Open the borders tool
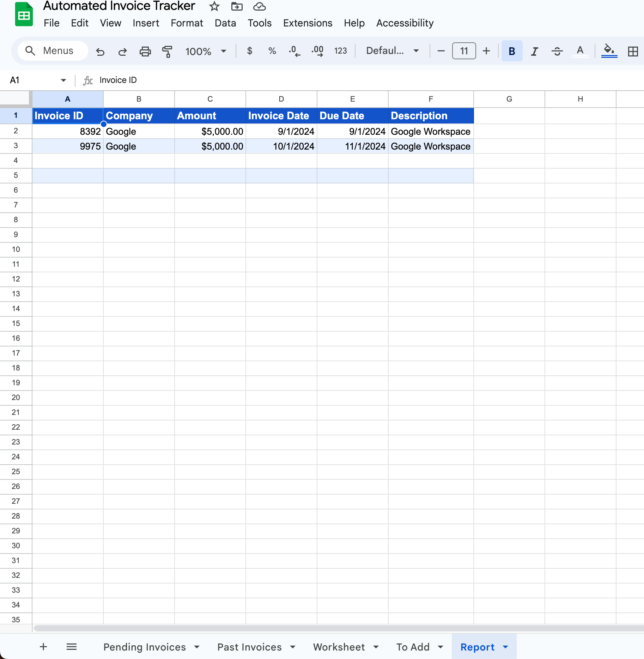Viewport: 644px width, 659px height. tap(633, 52)
